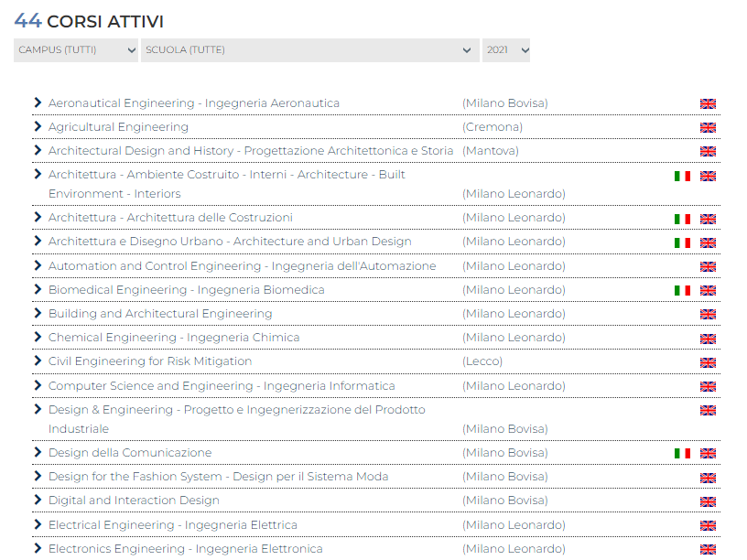Viewport: 747px width, 560px height.
Task: Expand Digital and Interaction Design chevron
Action: tap(38, 500)
